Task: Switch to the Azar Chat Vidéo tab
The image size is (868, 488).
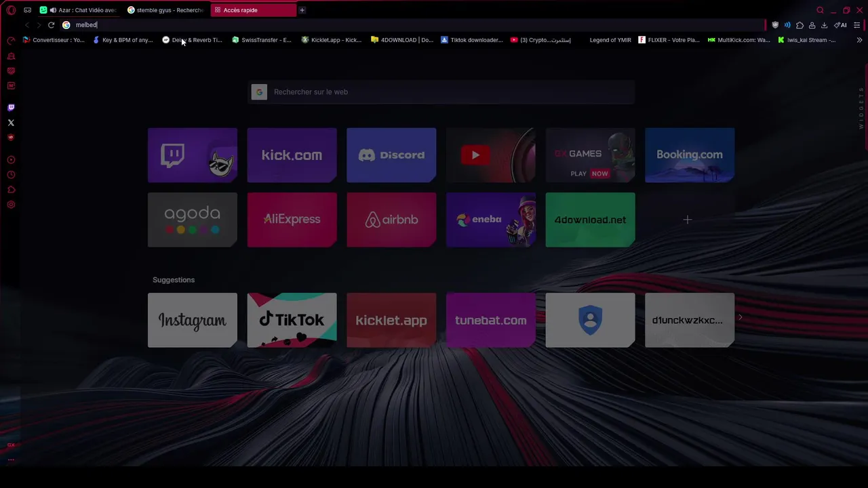Action: pos(79,10)
